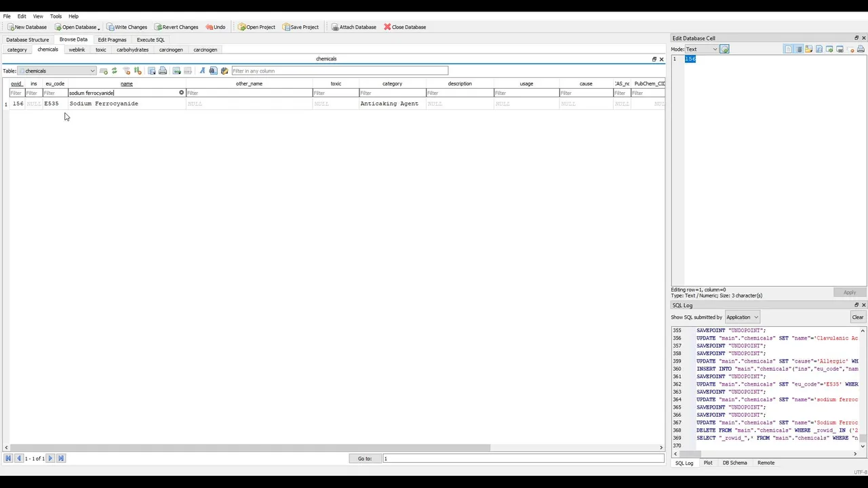Click the Undo toolbar icon
The image size is (868, 488).
[210, 27]
